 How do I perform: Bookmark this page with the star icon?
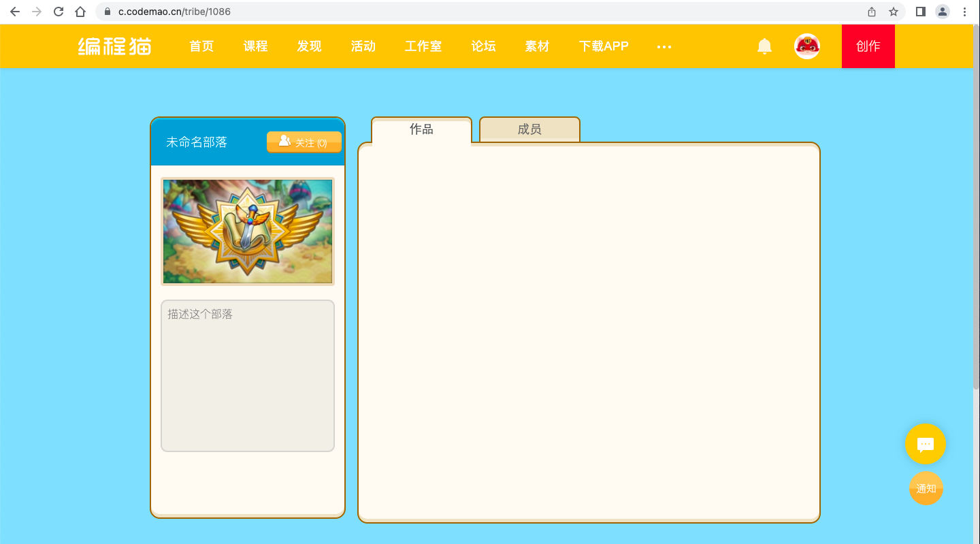pyautogui.click(x=894, y=12)
